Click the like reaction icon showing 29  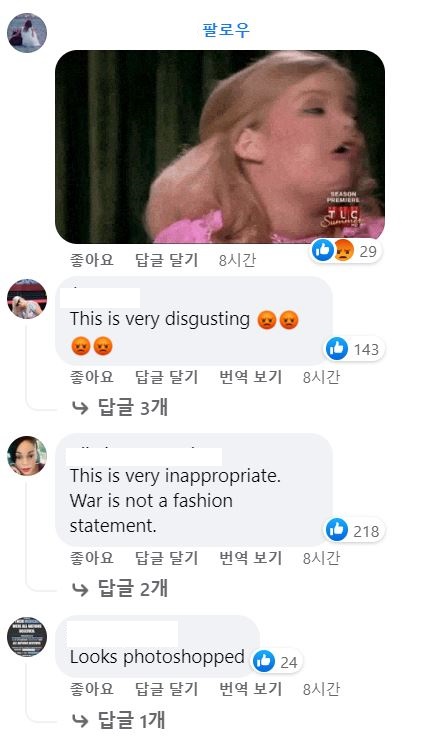click(322, 250)
